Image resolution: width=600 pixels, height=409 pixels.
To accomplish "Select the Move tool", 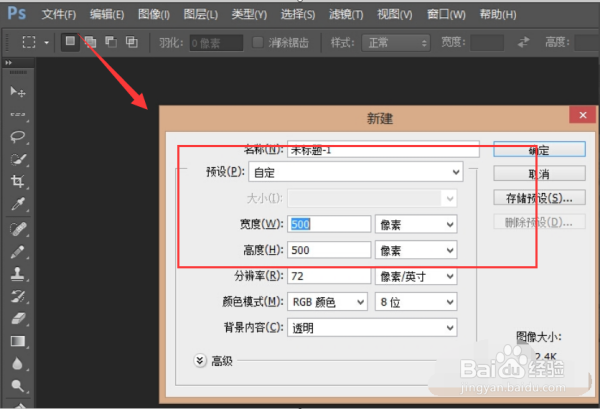I will [18, 92].
